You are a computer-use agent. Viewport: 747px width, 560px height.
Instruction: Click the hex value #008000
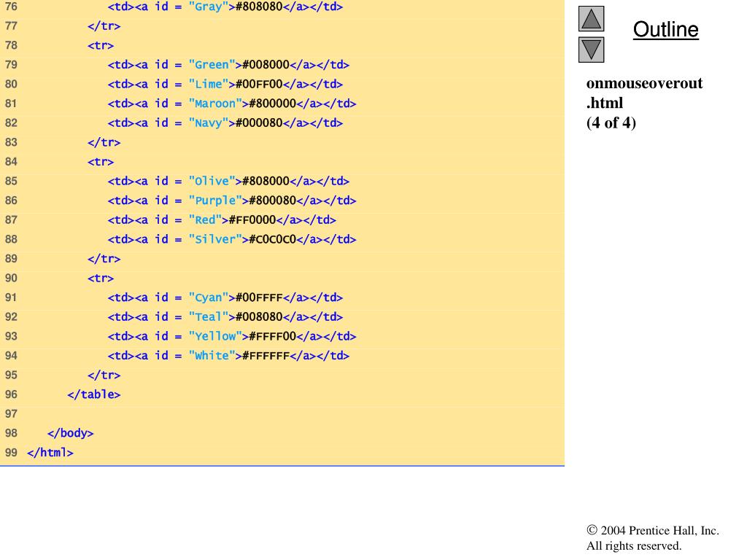pos(266,65)
